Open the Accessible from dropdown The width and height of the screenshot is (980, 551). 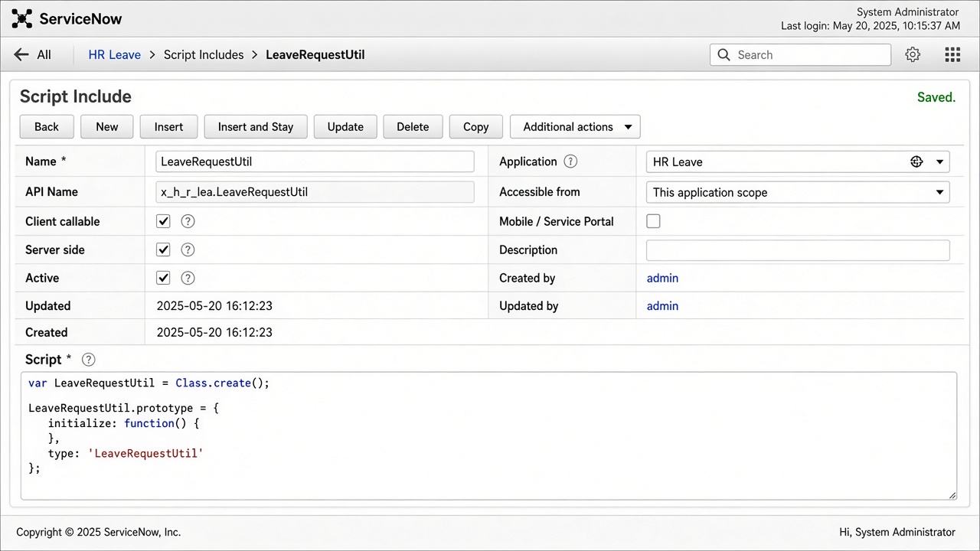pos(798,192)
